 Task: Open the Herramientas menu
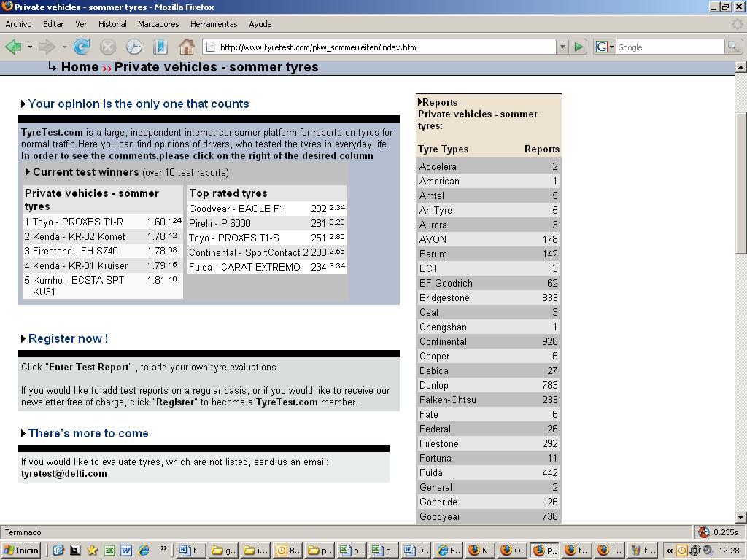click(214, 24)
